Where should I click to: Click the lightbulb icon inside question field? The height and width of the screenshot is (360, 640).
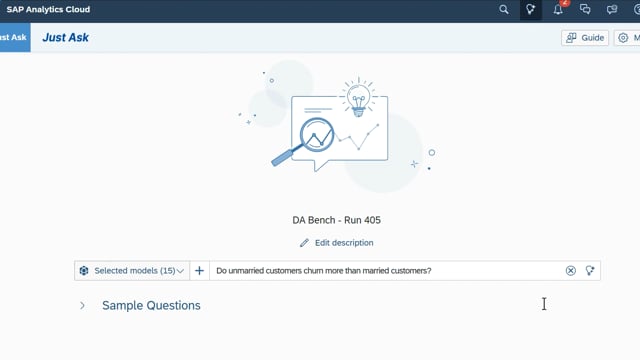coord(590,271)
